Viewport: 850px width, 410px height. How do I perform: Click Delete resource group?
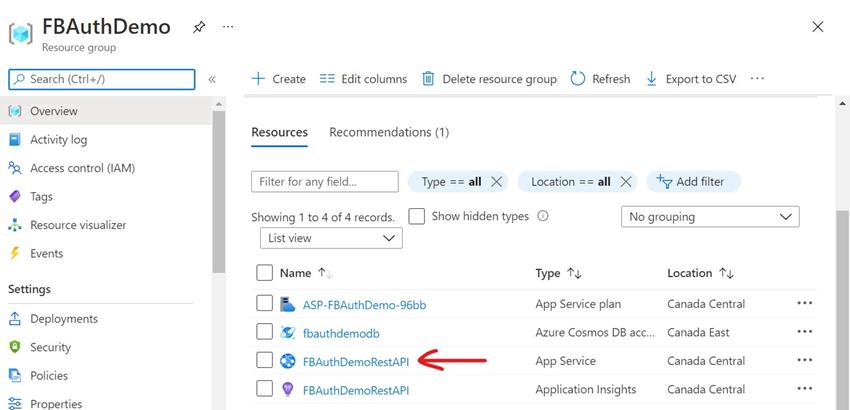pos(489,79)
